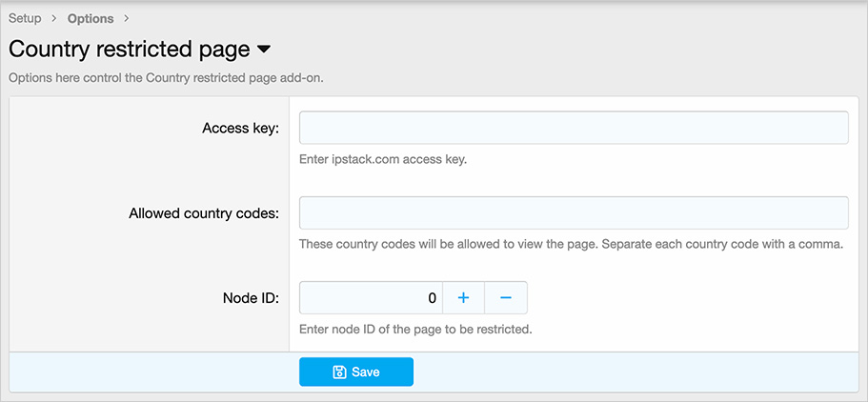
Task: Open the Options breadcrumb link
Action: pos(91,18)
